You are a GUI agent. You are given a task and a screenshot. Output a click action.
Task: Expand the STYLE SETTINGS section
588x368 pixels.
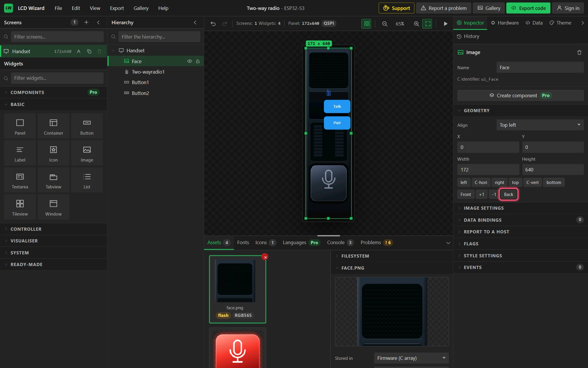click(520, 256)
